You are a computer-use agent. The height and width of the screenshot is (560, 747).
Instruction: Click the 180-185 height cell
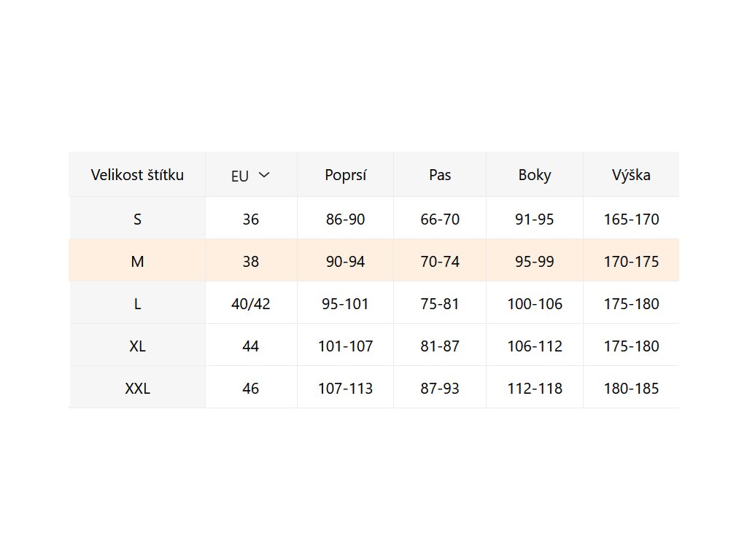tap(631, 388)
